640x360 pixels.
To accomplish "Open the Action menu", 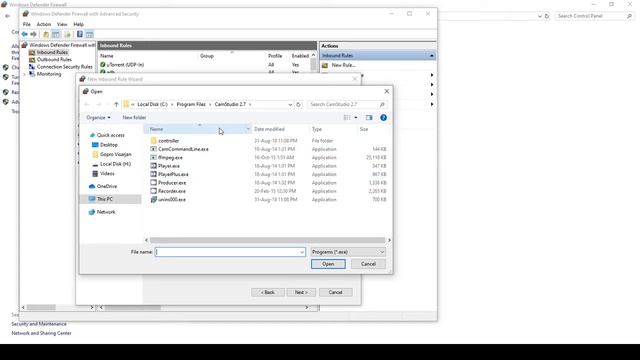I will click(x=44, y=24).
